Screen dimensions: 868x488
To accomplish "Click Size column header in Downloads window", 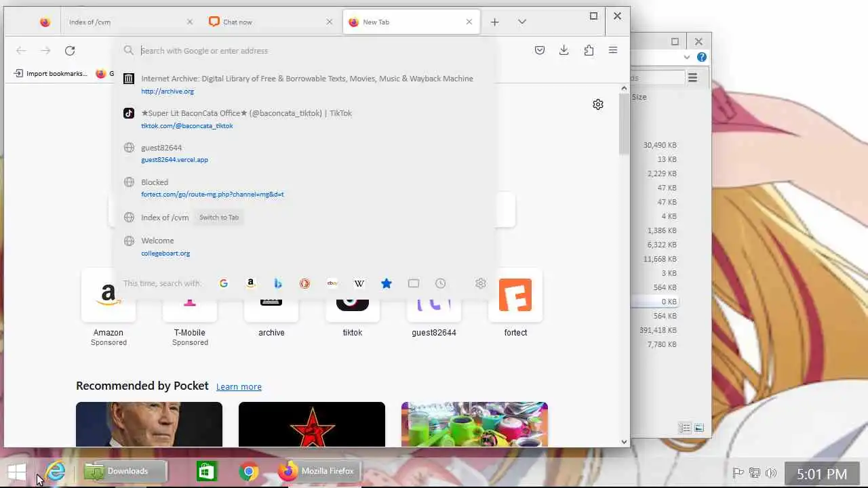I will pyautogui.click(x=639, y=97).
